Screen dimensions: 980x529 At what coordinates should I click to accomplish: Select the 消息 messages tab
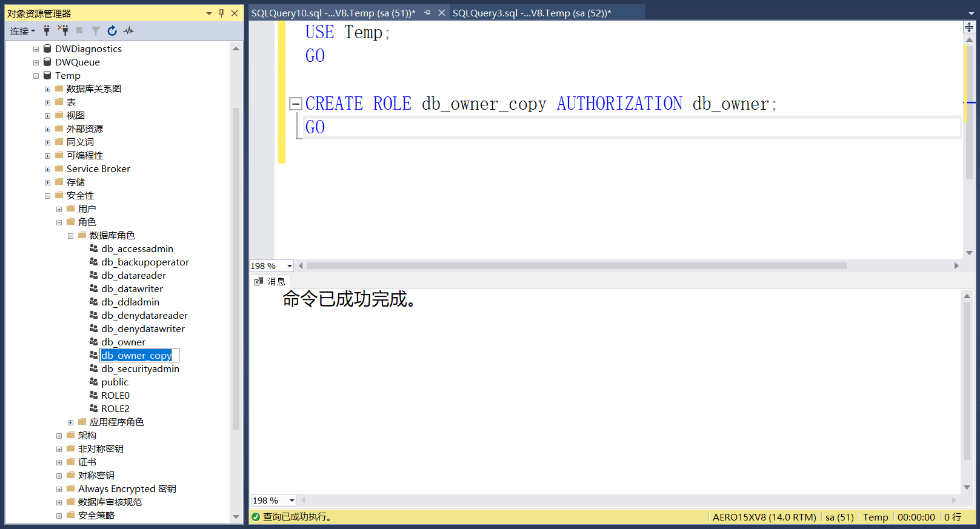(x=270, y=281)
